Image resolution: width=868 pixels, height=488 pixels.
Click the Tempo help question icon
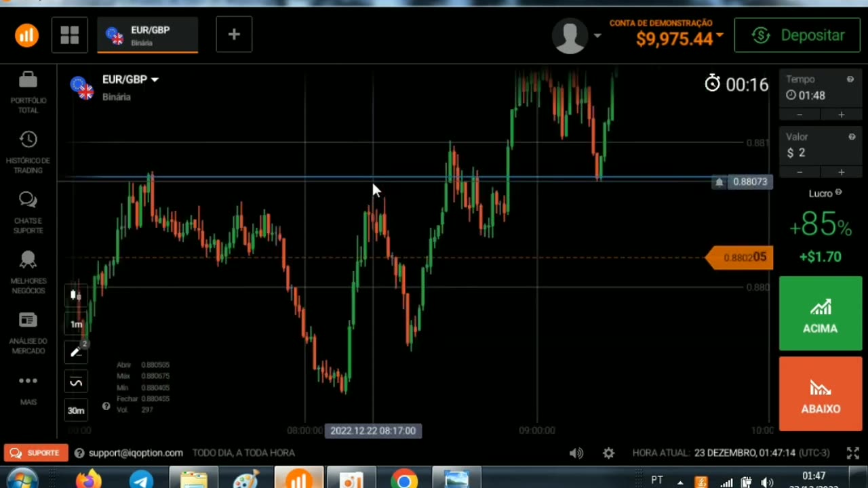[x=850, y=79]
